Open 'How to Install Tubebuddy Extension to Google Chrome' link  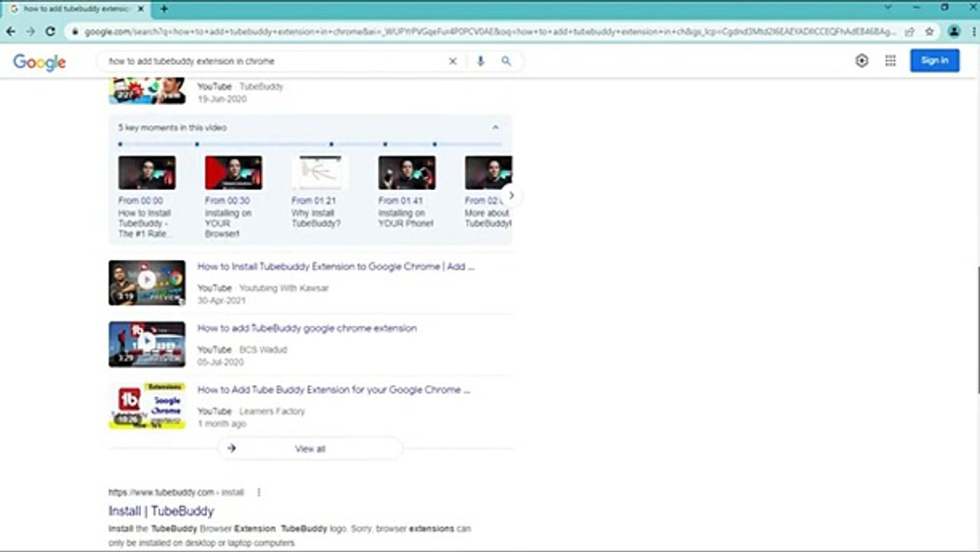336,267
